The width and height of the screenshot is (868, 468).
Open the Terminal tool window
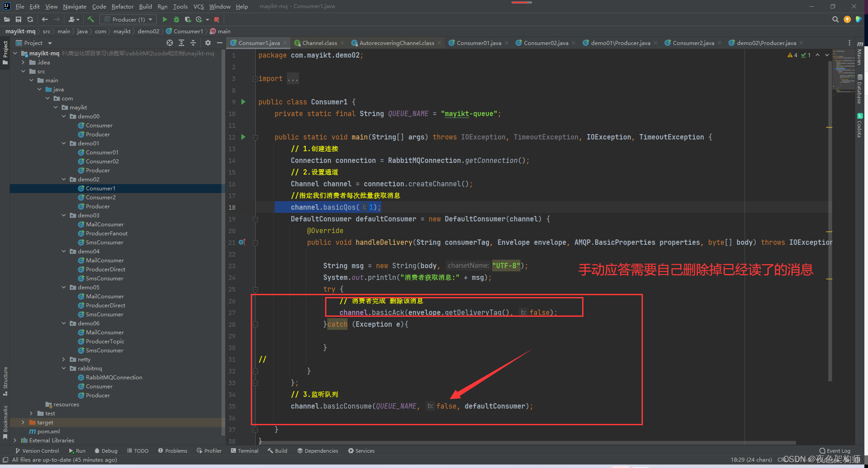pyautogui.click(x=244, y=450)
